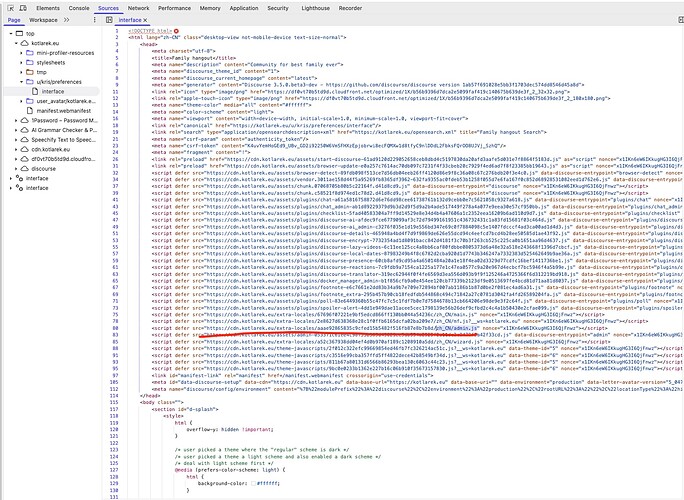The image size is (684, 500).
Task: Click the csrf-token meta line
Action: pyautogui.click(x=329, y=145)
